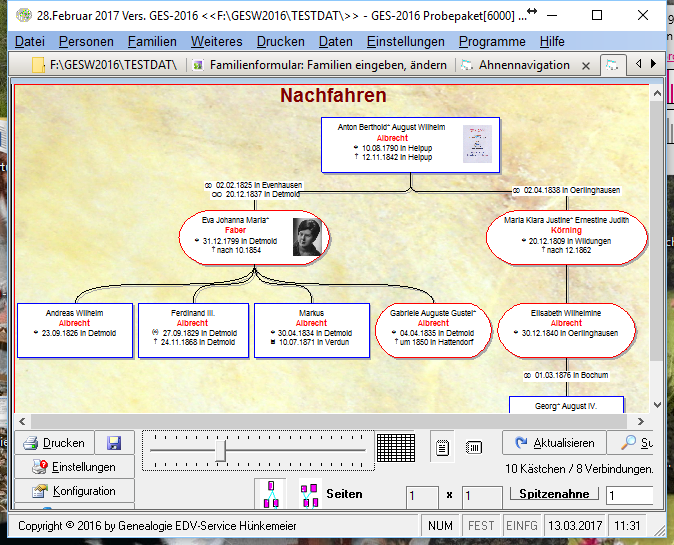Open the Daten menu
674x545 pixels.
(336, 42)
